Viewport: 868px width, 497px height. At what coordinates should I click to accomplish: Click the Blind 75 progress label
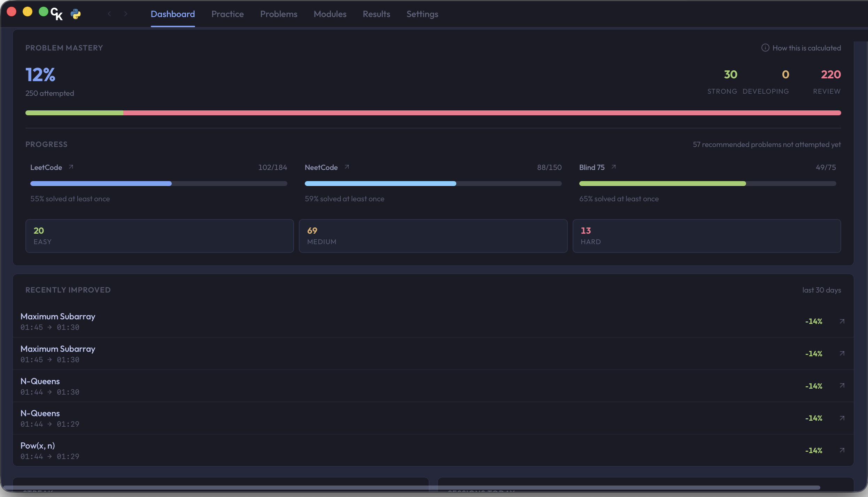click(x=592, y=168)
